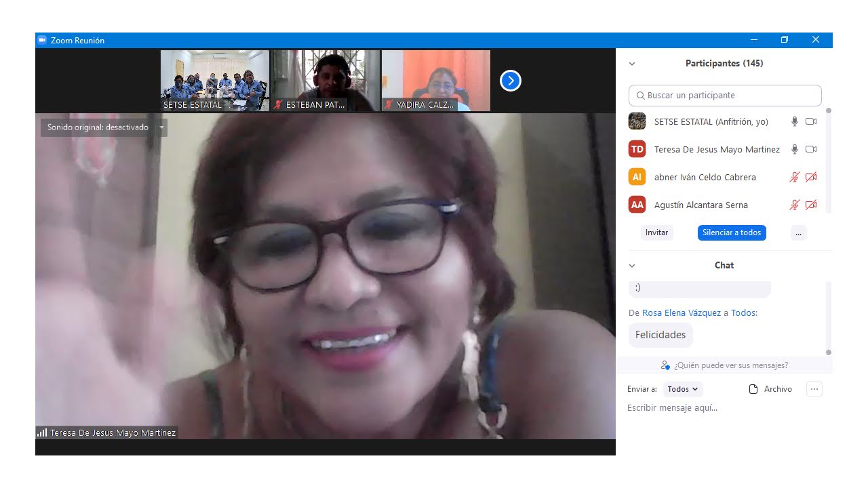Click SETSE ESTATAL (Anfitrión, yo) name
Image resolution: width=868 pixels, height=488 pixels.
tap(711, 121)
